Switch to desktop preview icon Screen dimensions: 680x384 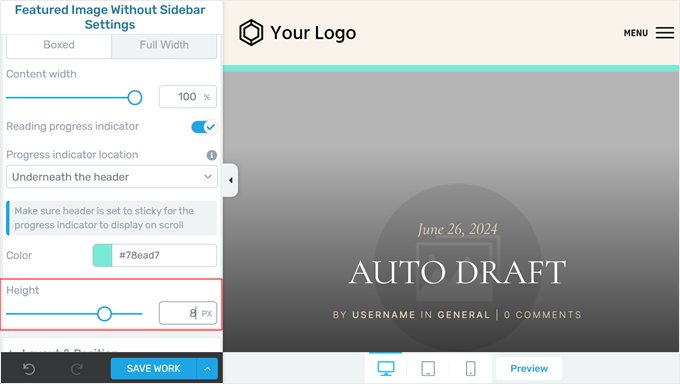click(x=386, y=368)
